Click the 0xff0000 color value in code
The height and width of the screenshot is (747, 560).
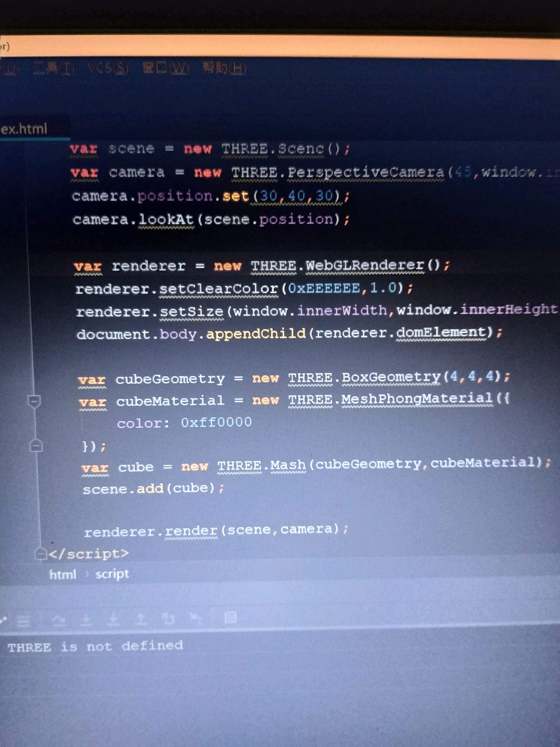[216, 422]
